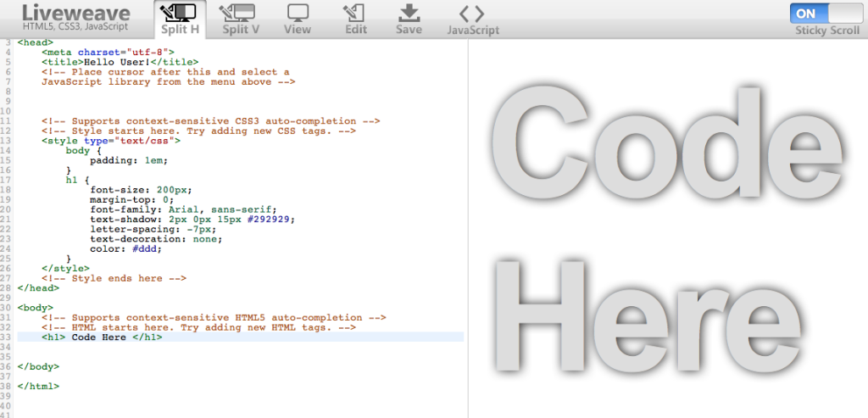Screen dimensions: 868x418
Task: Click the 'Edit' label
Action: click(356, 30)
